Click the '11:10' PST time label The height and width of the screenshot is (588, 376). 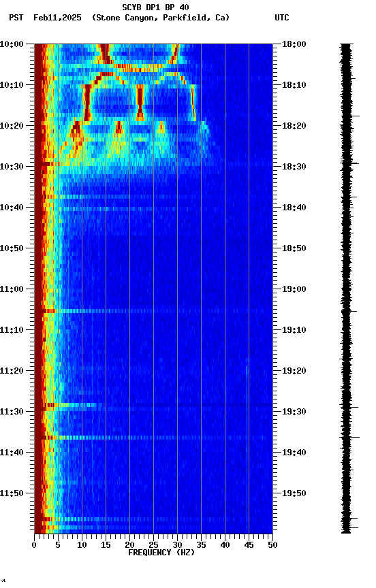point(12,330)
